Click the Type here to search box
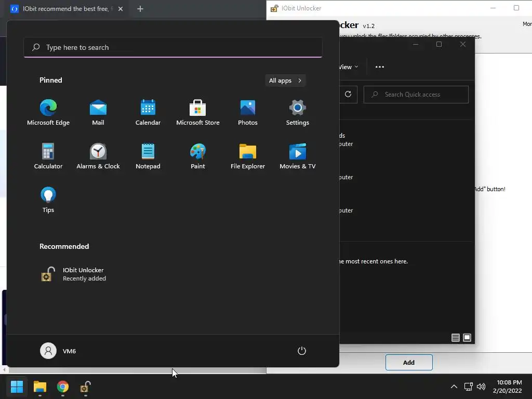Viewport: 532px width, 399px height. (x=173, y=47)
